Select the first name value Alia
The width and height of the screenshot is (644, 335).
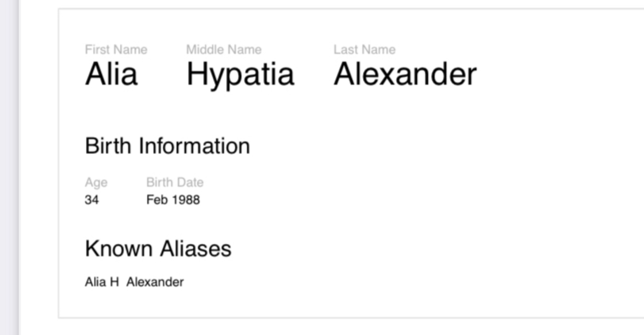111,75
